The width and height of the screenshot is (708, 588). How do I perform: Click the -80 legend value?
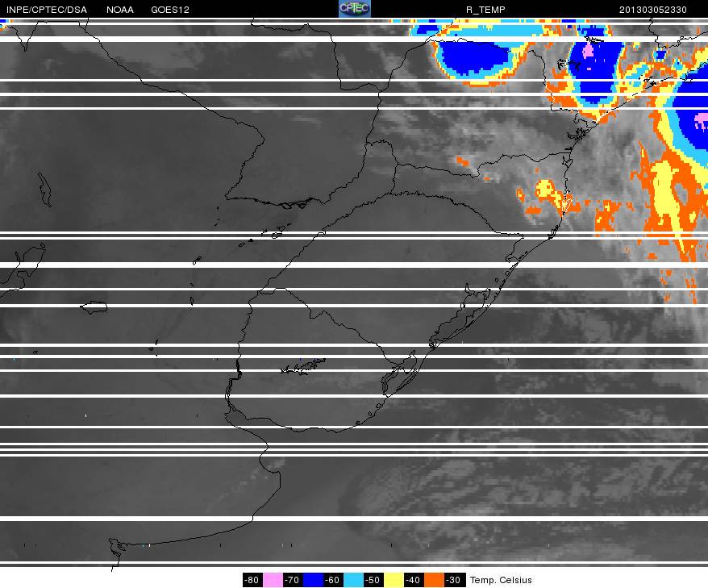coord(252,580)
